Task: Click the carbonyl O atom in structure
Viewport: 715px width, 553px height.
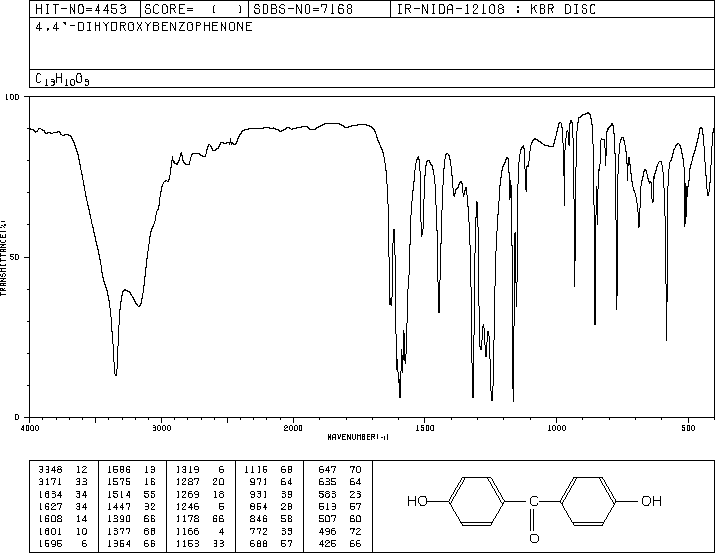Action: (534, 538)
